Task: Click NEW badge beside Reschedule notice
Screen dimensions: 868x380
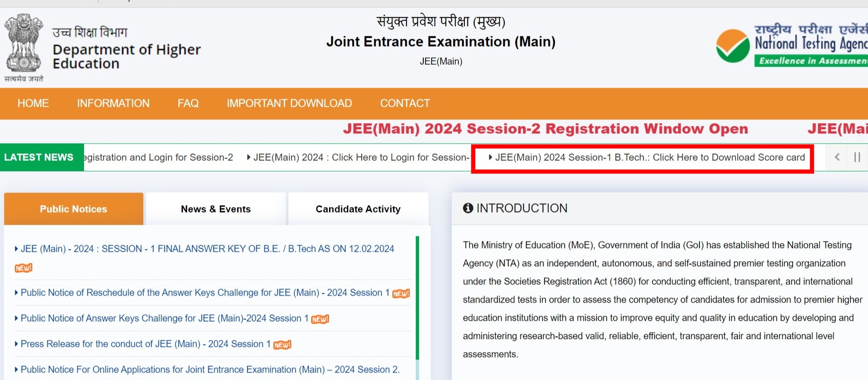Action: (x=401, y=293)
